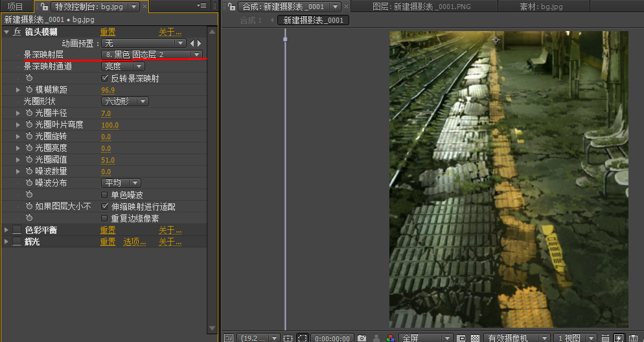Open the 光圈形状 dropdown showing 六边形

pyautogui.click(x=125, y=101)
